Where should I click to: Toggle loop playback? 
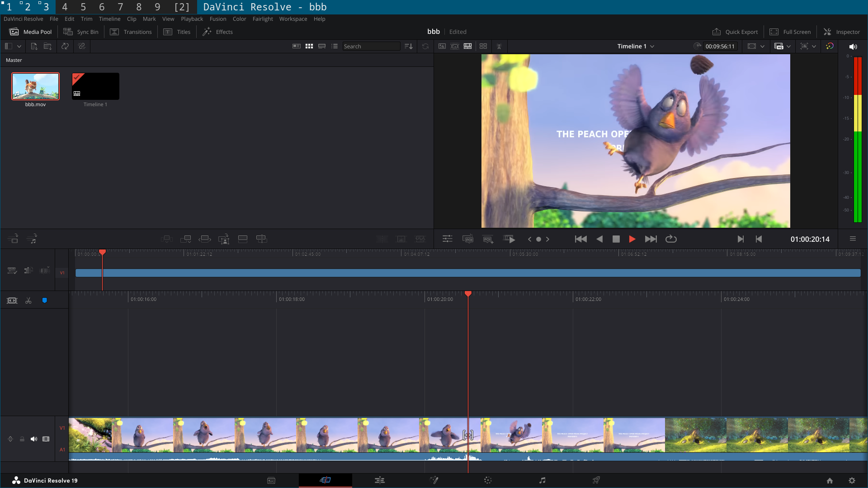[671, 239]
